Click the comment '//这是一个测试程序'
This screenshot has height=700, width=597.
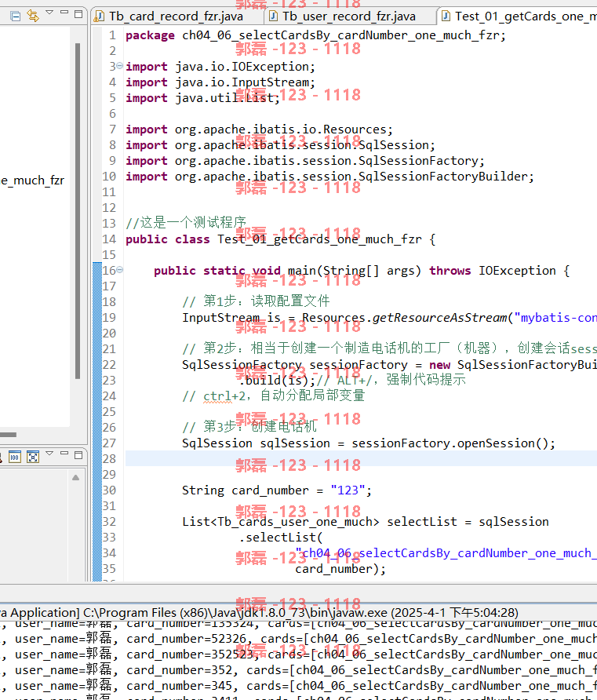186,222
